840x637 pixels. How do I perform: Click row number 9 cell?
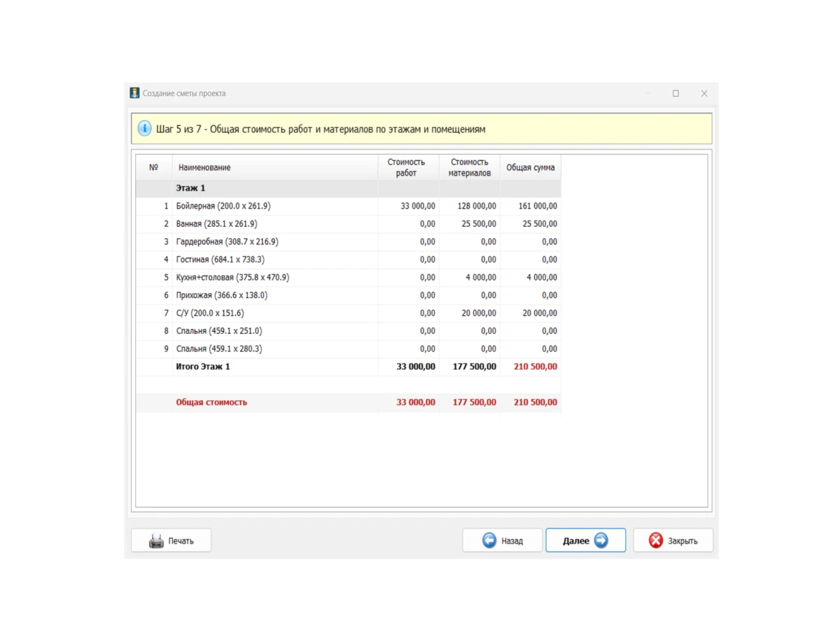154,349
